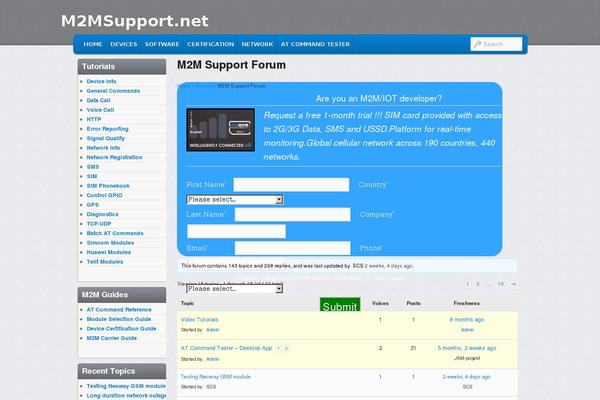600x400 pixels.
Task: Open the Network Info tutorial
Action: [x=103, y=148]
